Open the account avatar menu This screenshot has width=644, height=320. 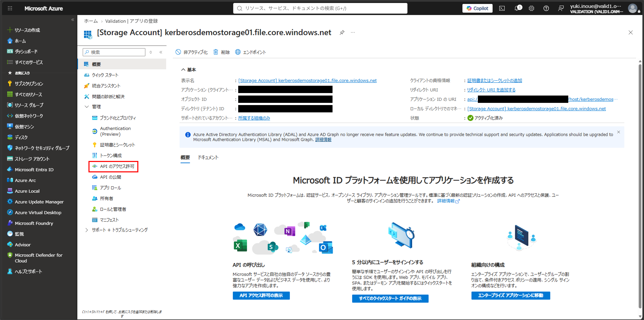pyautogui.click(x=632, y=8)
